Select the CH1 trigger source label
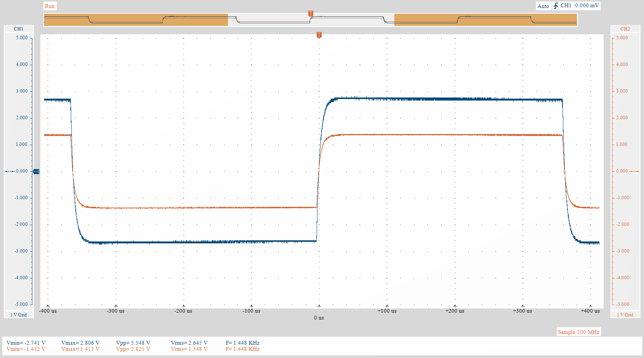644x358 pixels. 566,6
